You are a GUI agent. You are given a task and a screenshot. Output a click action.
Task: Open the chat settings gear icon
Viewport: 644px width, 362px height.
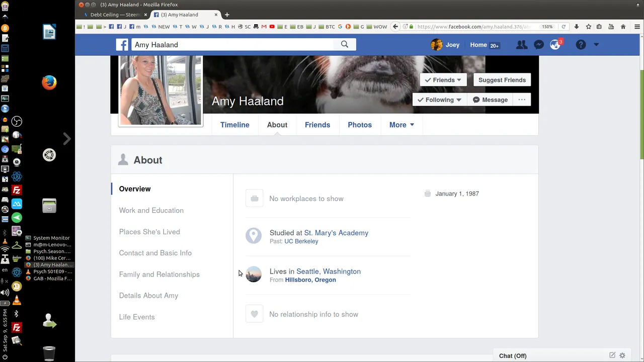tap(622, 355)
